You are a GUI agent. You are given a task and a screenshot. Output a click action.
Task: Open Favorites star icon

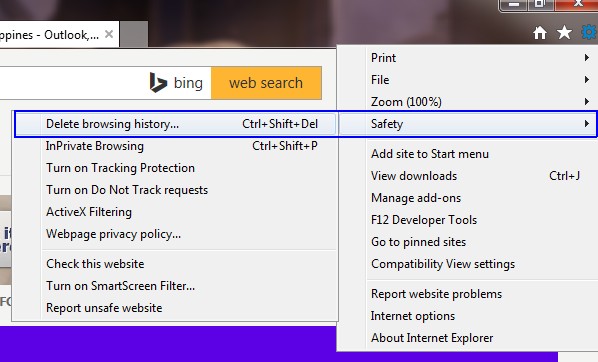pyautogui.click(x=564, y=33)
